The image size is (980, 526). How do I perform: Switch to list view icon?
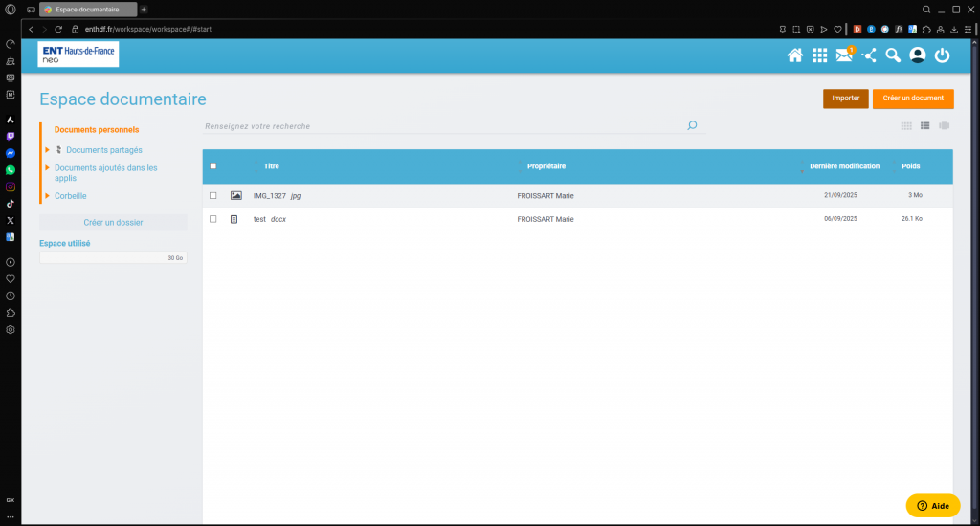coord(925,125)
